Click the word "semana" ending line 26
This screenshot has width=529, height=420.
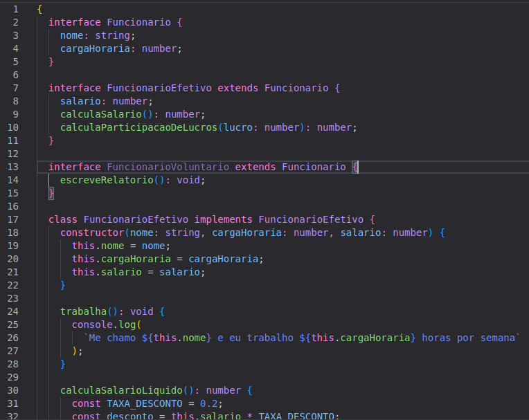point(498,338)
